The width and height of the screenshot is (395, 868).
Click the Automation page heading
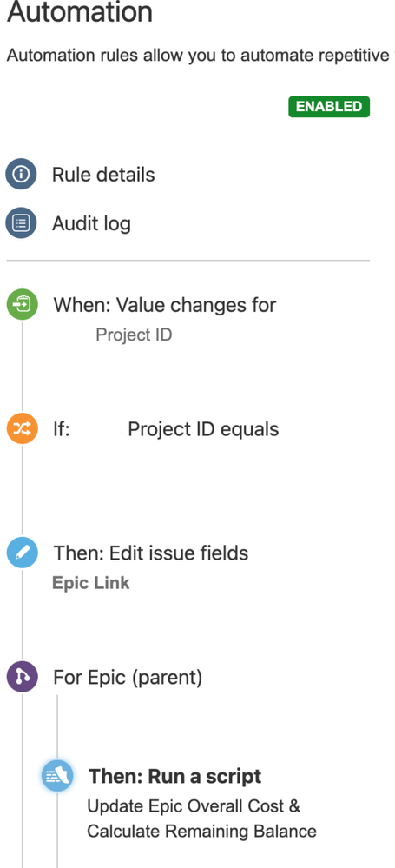[x=80, y=12]
